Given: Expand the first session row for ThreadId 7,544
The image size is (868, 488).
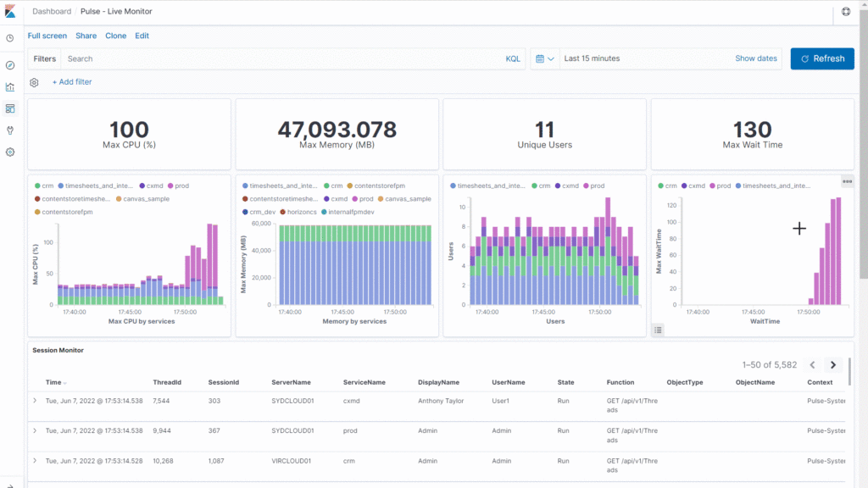Looking at the screenshot, I should [35, 400].
